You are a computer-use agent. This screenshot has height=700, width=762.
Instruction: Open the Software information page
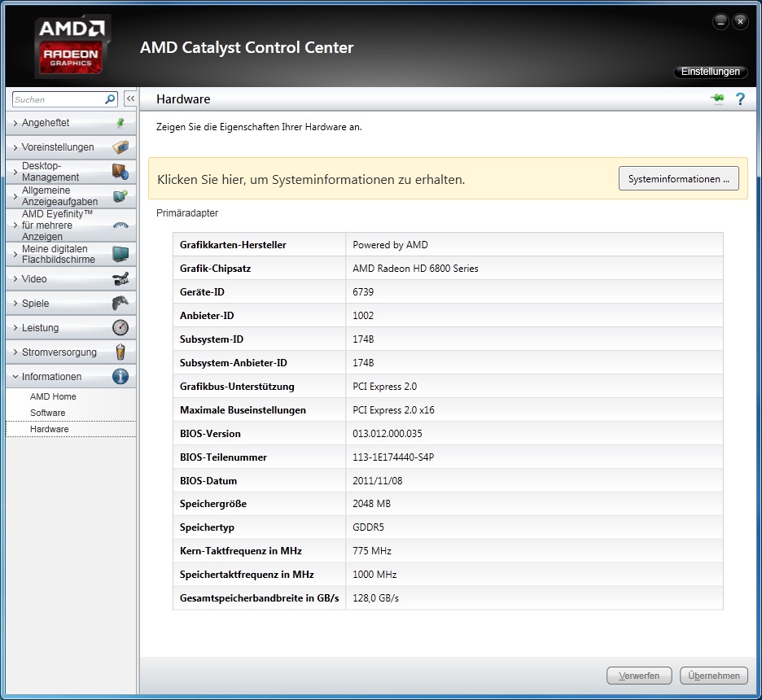click(x=47, y=413)
